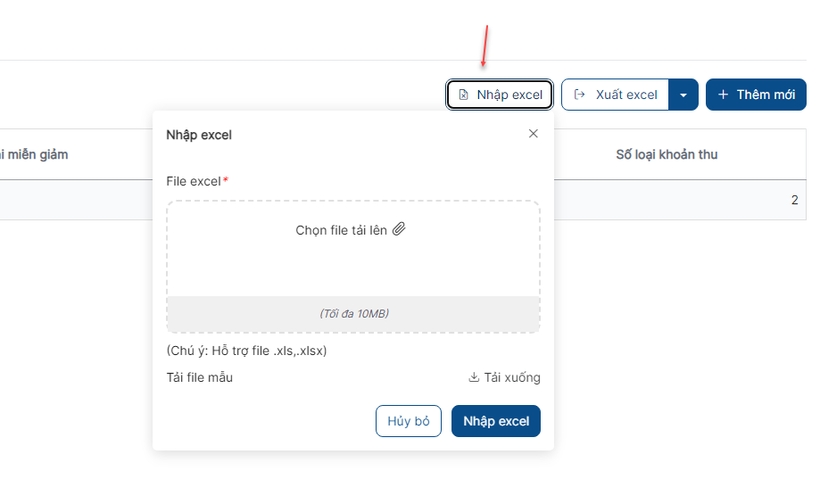This screenshot has width=820, height=504.
Task: Close the Nhập excel dialog with the X
Action: 533,134
